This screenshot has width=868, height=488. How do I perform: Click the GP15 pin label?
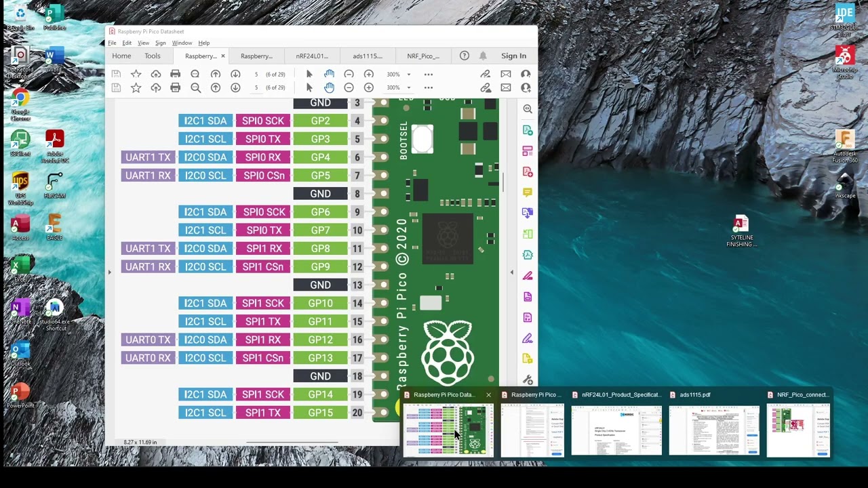[320, 413]
